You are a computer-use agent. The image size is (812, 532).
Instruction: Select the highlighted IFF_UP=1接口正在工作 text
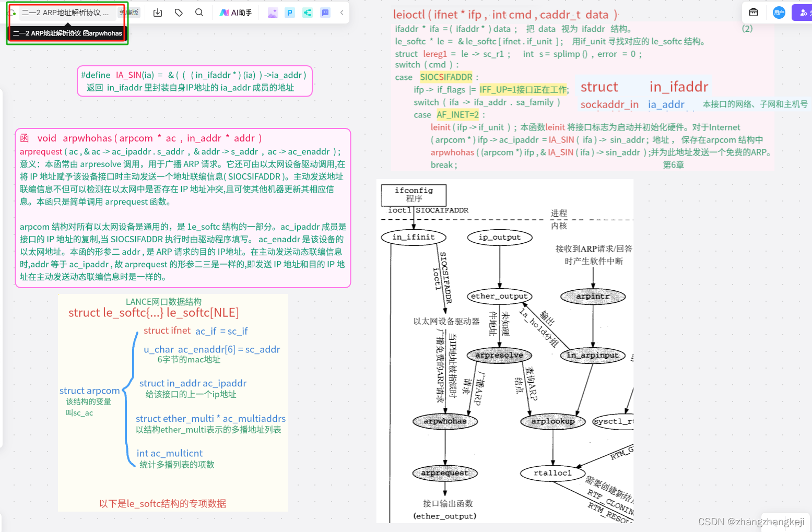pyautogui.click(x=523, y=90)
